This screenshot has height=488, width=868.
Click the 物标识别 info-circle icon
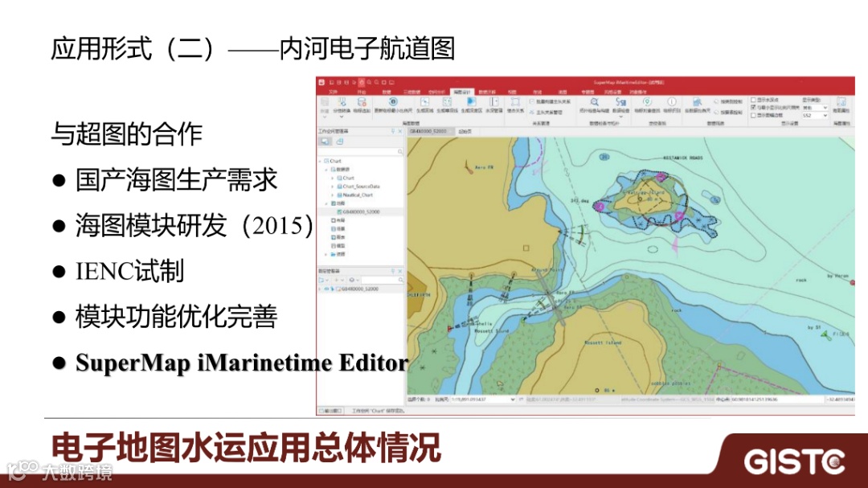coord(671,102)
